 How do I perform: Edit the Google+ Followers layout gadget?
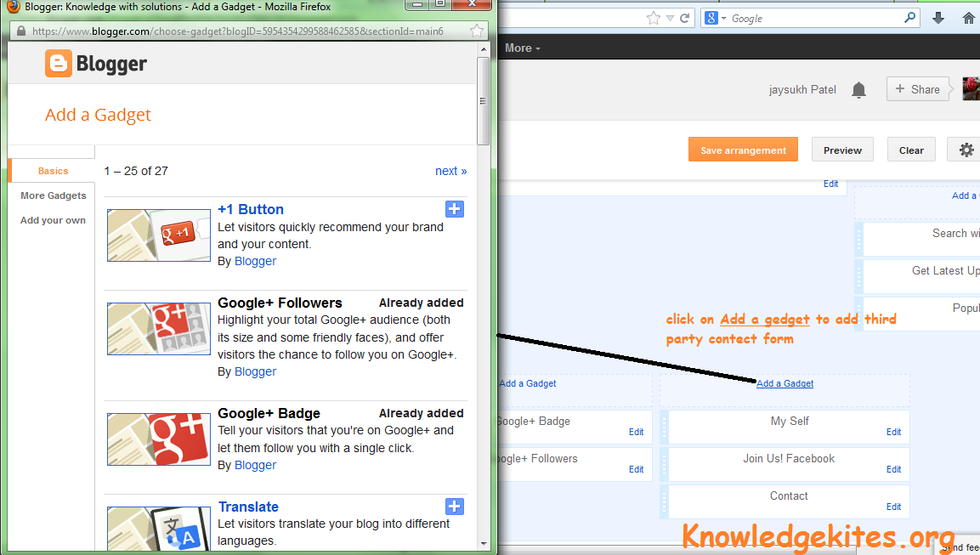(x=637, y=469)
